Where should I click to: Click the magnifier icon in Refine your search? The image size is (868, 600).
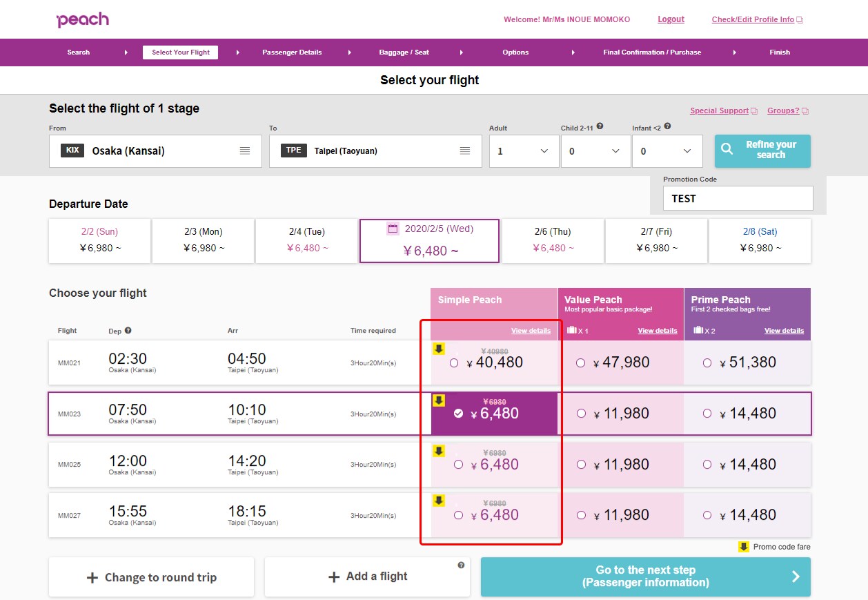(727, 149)
